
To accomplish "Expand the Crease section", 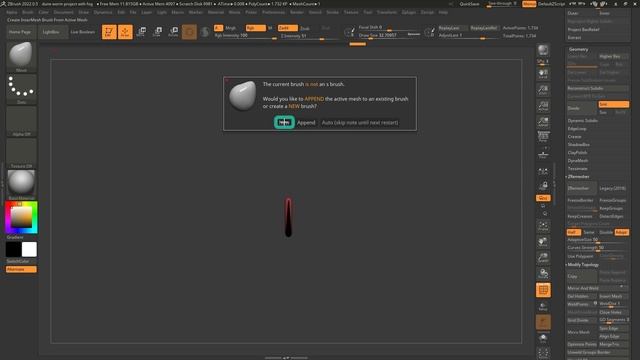I will [574, 137].
